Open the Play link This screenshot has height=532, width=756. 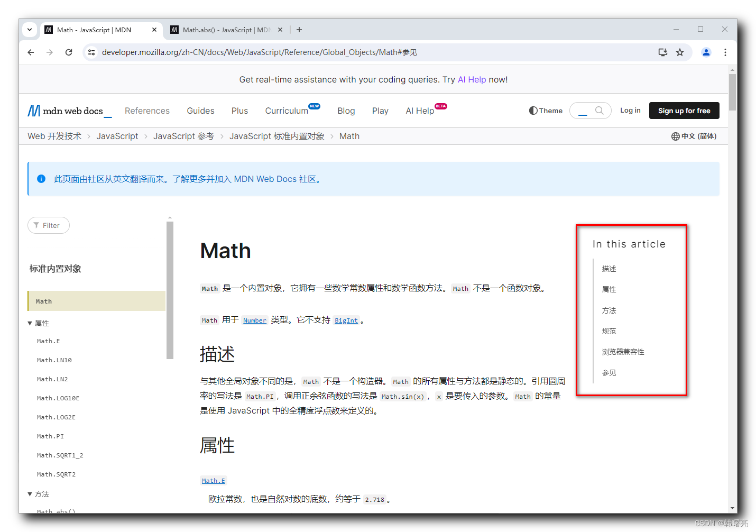pos(380,111)
